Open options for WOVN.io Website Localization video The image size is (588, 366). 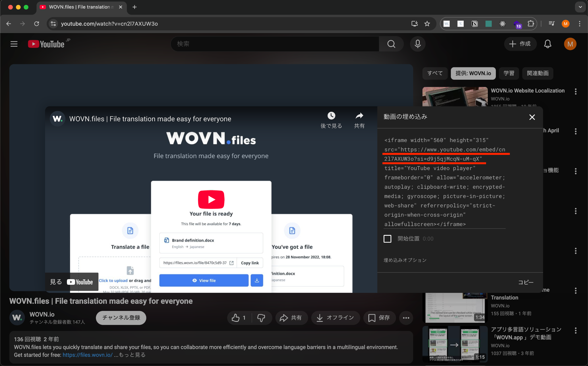click(x=575, y=91)
